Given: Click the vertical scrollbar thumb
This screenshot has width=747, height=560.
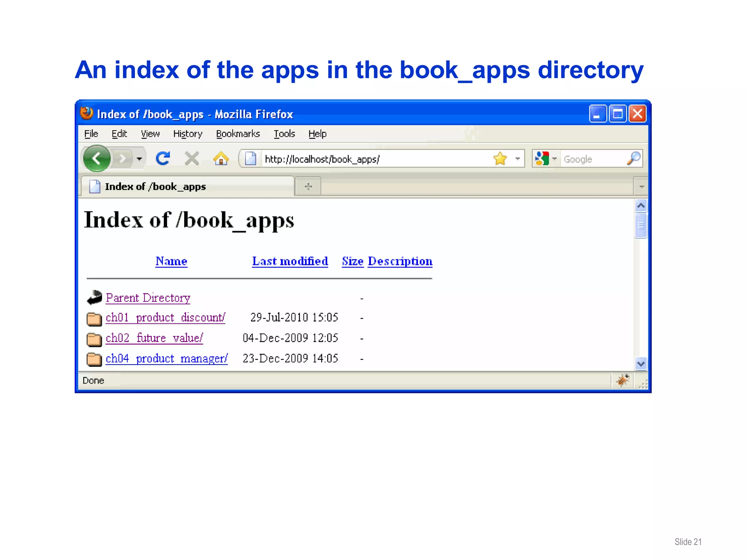Looking at the screenshot, I should click(x=641, y=226).
